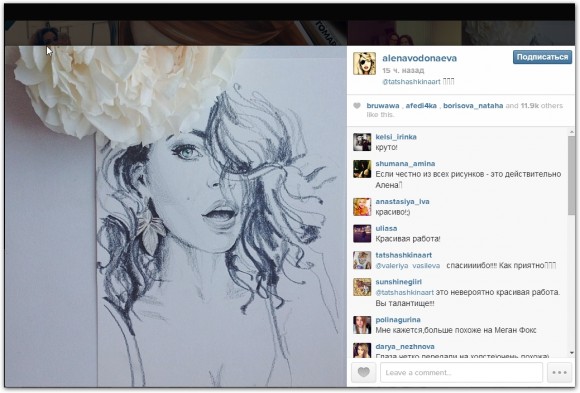Click kelsi_irinka commenter avatar
The width and height of the screenshot is (580, 393).
[362, 142]
